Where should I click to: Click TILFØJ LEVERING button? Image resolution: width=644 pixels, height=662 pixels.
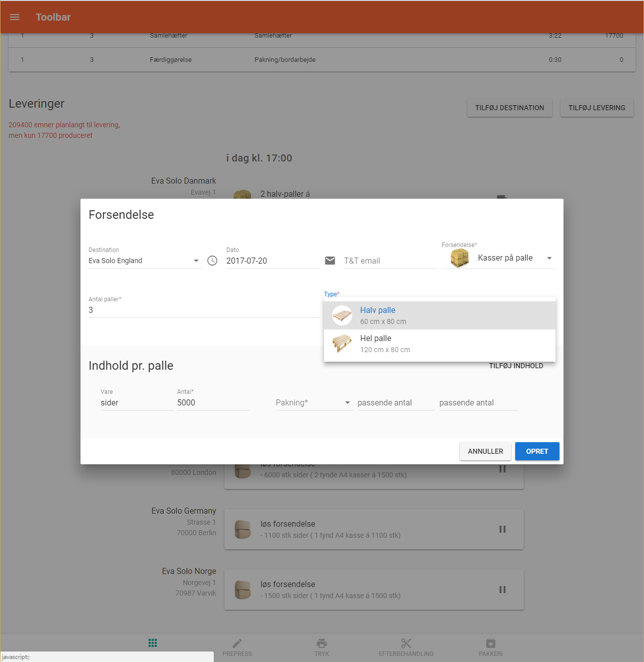597,108
